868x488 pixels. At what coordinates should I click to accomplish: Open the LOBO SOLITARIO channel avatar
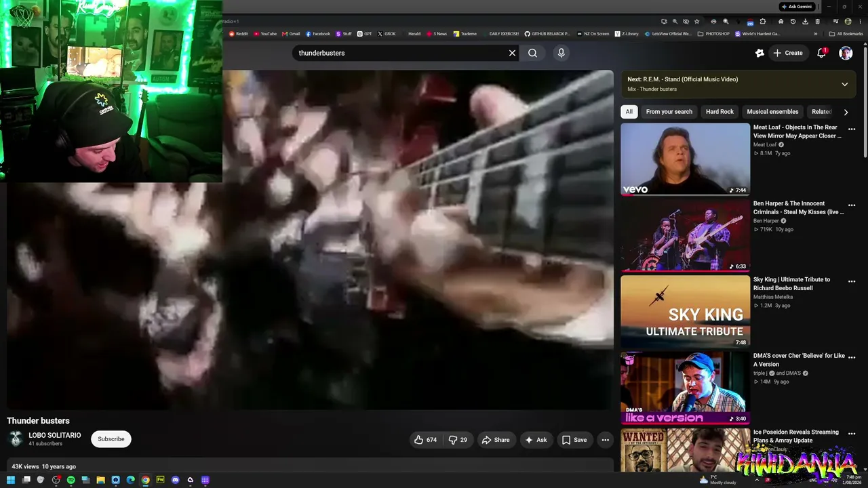coord(15,439)
